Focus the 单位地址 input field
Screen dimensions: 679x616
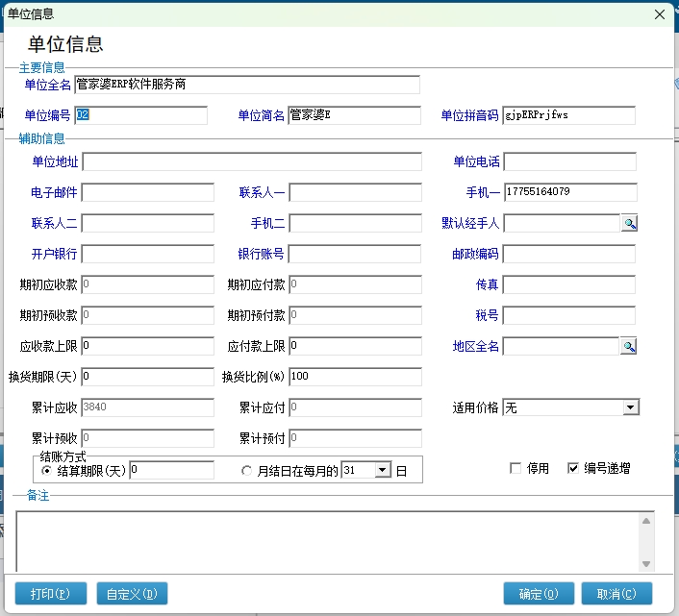tap(252, 161)
